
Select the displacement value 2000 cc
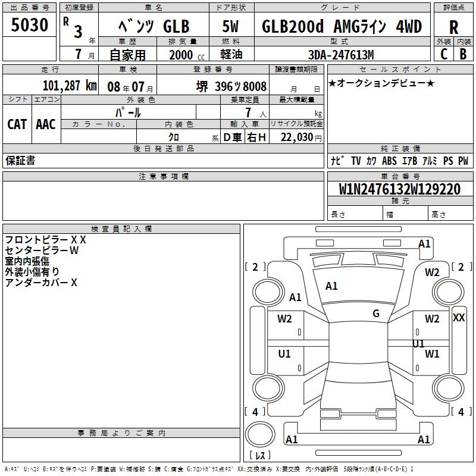pyautogui.click(x=187, y=55)
